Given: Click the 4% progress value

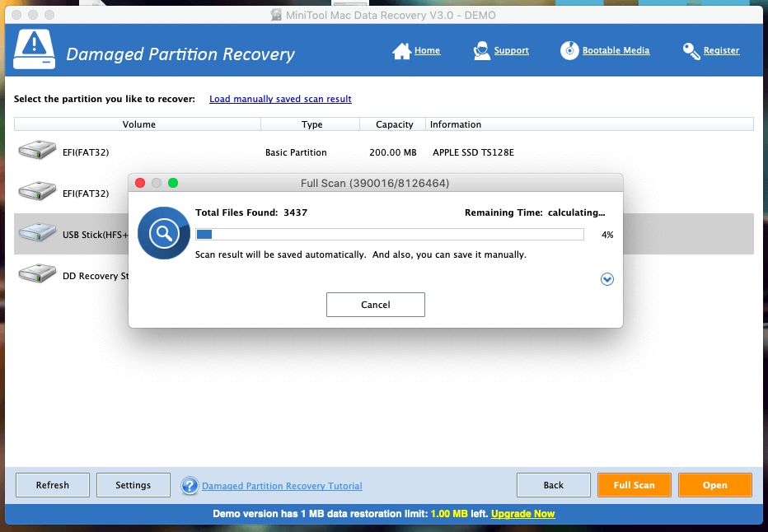Looking at the screenshot, I should click(607, 235).
